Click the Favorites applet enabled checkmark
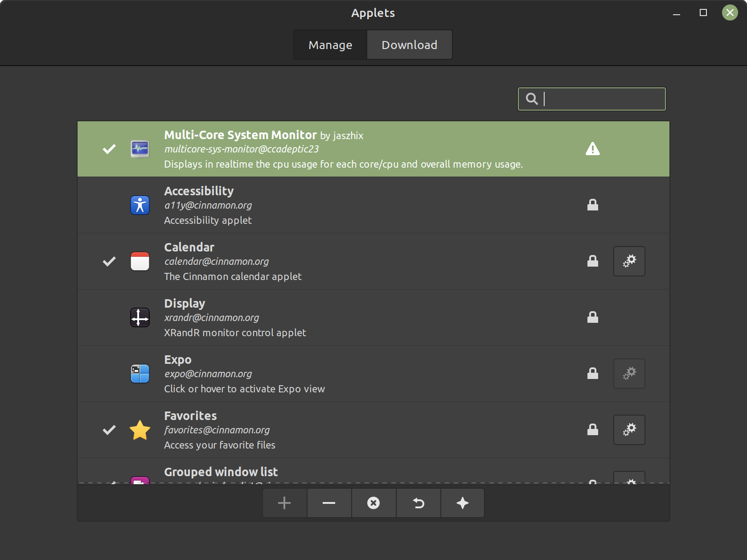 click(x=109, y=430)
